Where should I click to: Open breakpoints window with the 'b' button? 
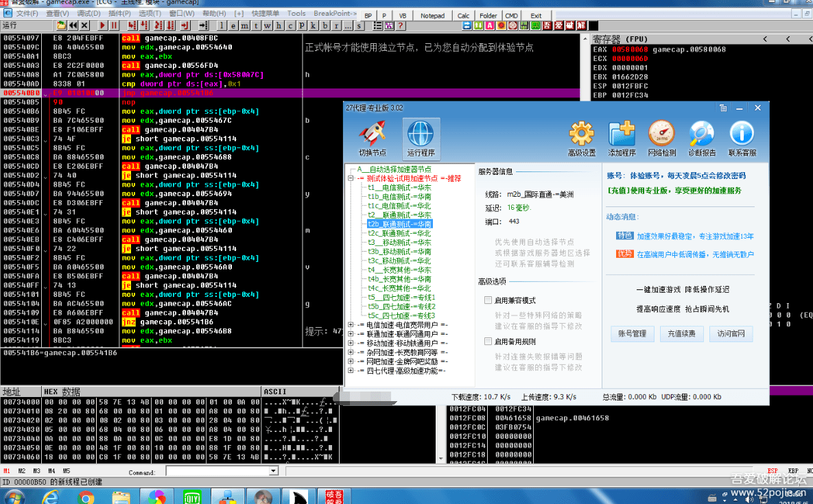[325, 25]
